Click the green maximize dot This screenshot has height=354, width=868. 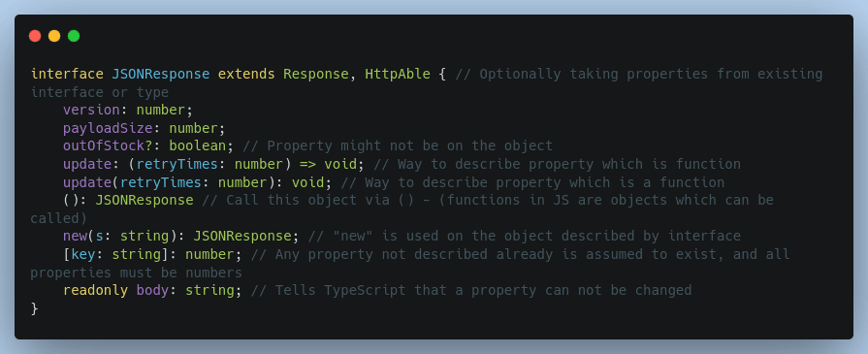point(74,37)
